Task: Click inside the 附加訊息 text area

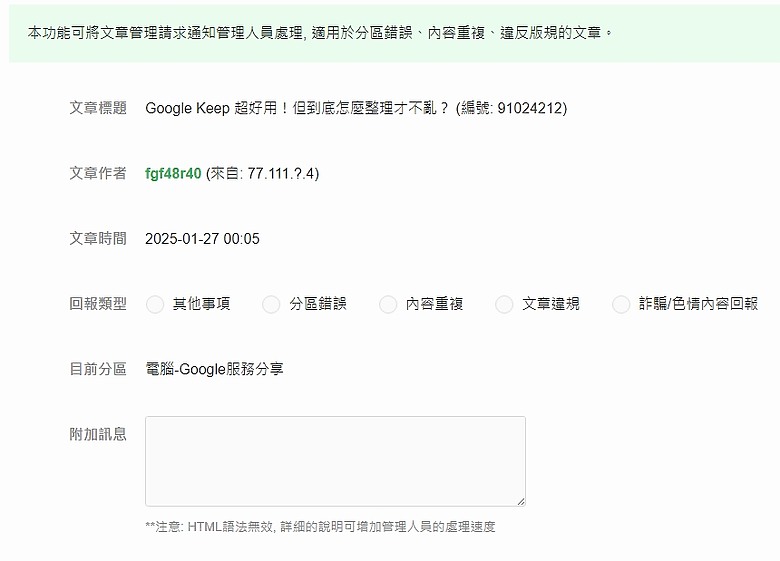Action: click(x=335, y=462)
